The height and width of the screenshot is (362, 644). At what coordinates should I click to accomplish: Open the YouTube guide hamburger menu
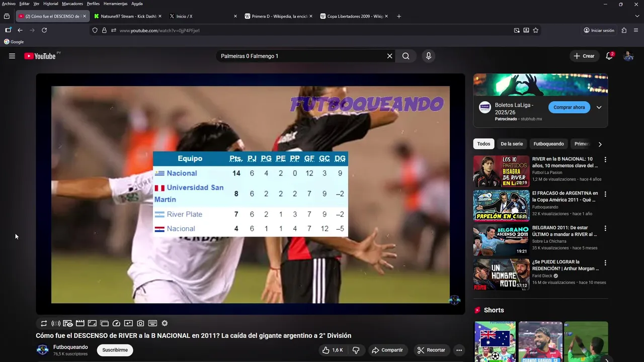12,56
